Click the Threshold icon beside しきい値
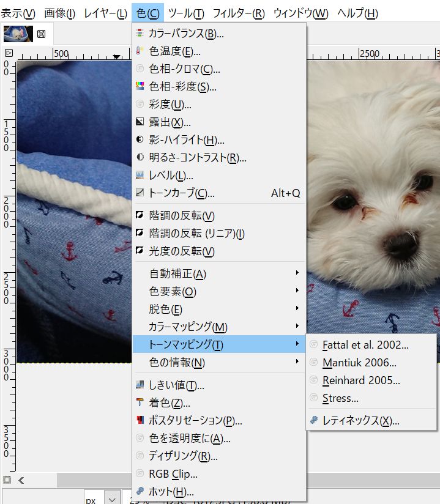 [140, 385]
